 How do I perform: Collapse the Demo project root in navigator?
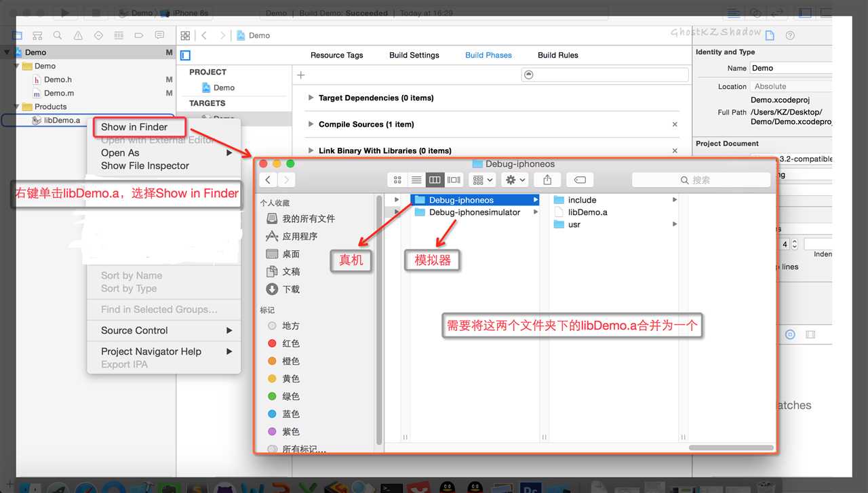coord(7,52)
